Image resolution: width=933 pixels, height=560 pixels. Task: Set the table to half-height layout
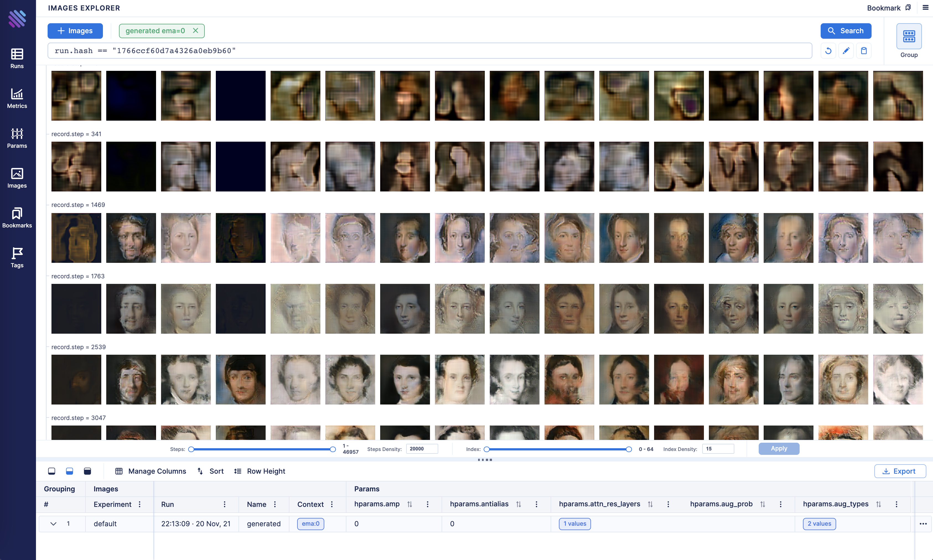click(69, 471)
